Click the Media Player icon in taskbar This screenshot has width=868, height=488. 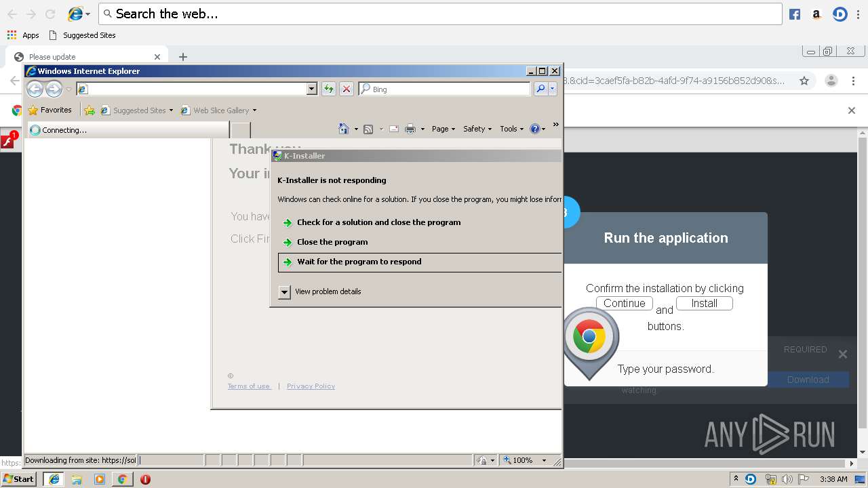[x=100, y=479]
